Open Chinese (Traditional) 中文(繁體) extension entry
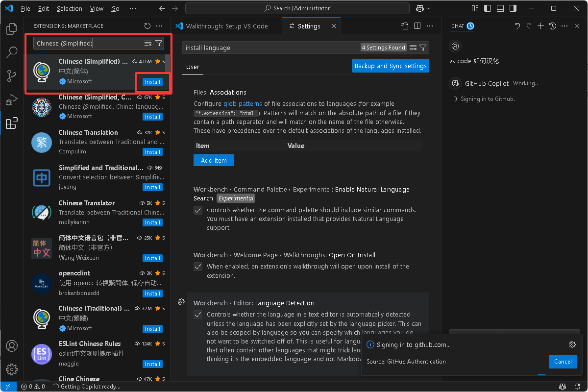Screen dimensions: 588x392 click(x=97, y=318)
